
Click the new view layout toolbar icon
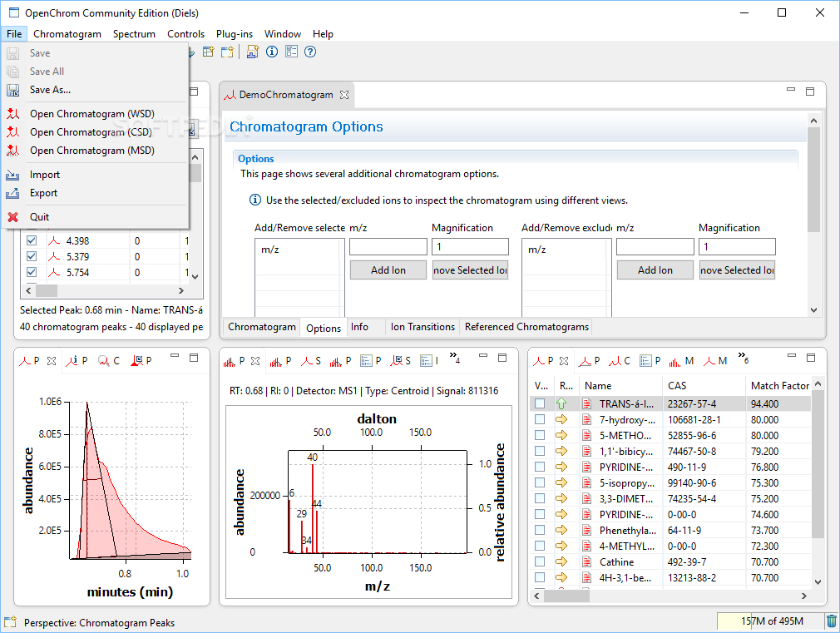point(209,52)
